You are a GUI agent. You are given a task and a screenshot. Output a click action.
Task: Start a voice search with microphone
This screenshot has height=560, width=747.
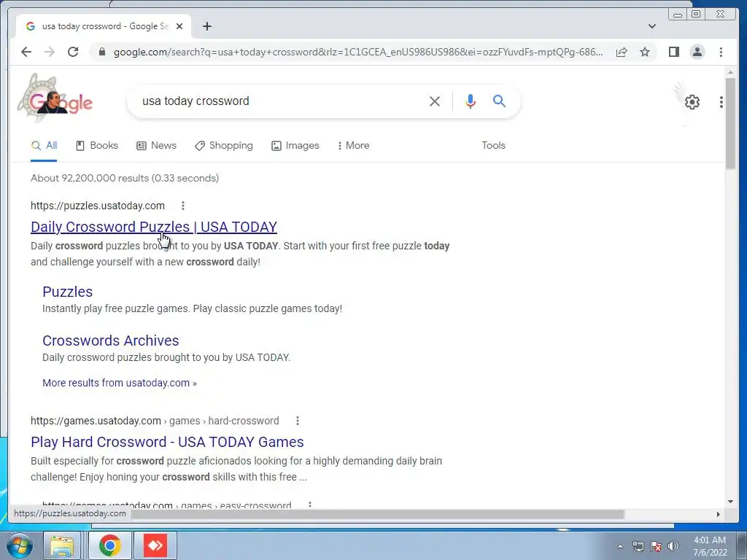point(471,101)
